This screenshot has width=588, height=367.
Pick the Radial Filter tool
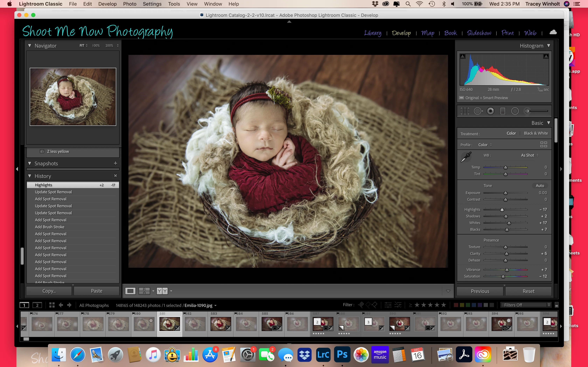[x=515, y=111]
